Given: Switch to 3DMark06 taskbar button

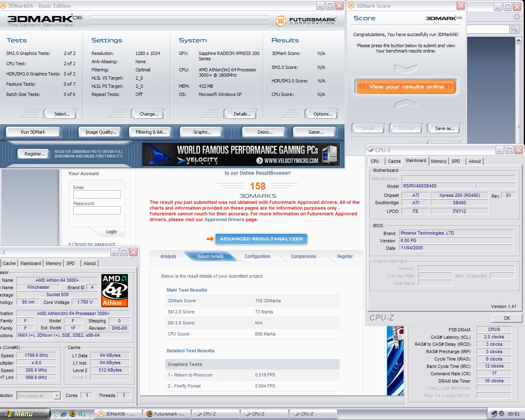Looking at the screenshot, I should 118,414.
